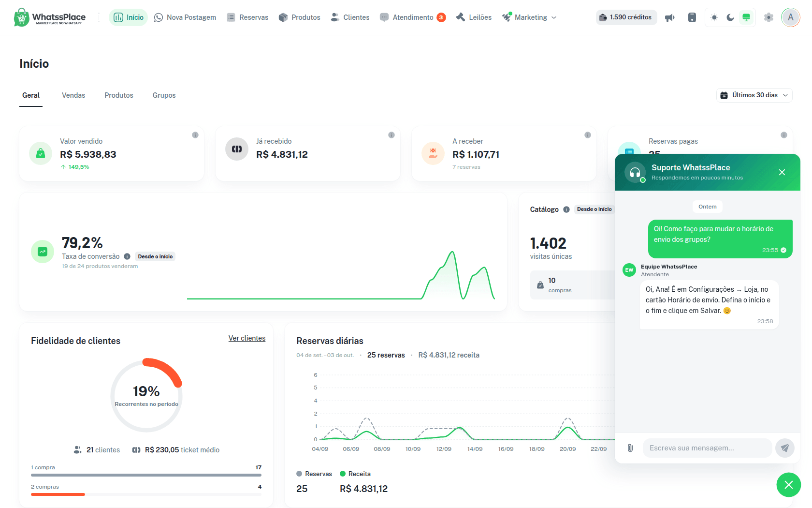
Task: Switch to the Vendas tab
Action: pos(73,95)
